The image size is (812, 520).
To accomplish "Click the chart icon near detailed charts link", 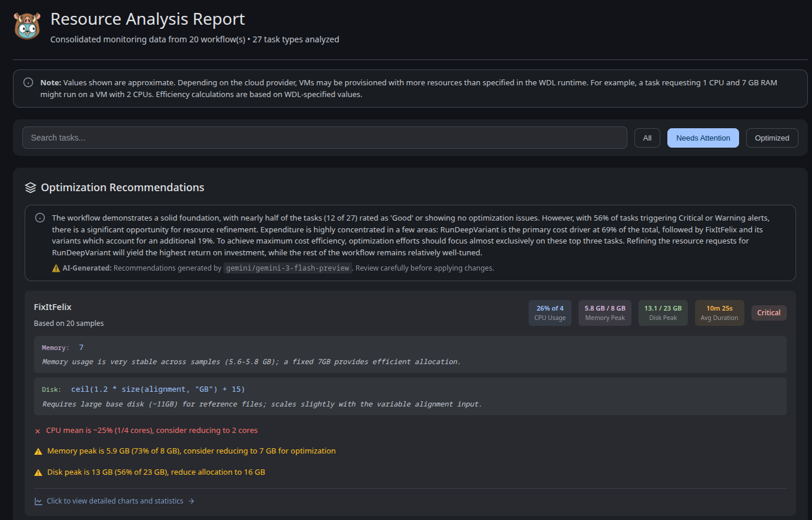I will 38,501.
